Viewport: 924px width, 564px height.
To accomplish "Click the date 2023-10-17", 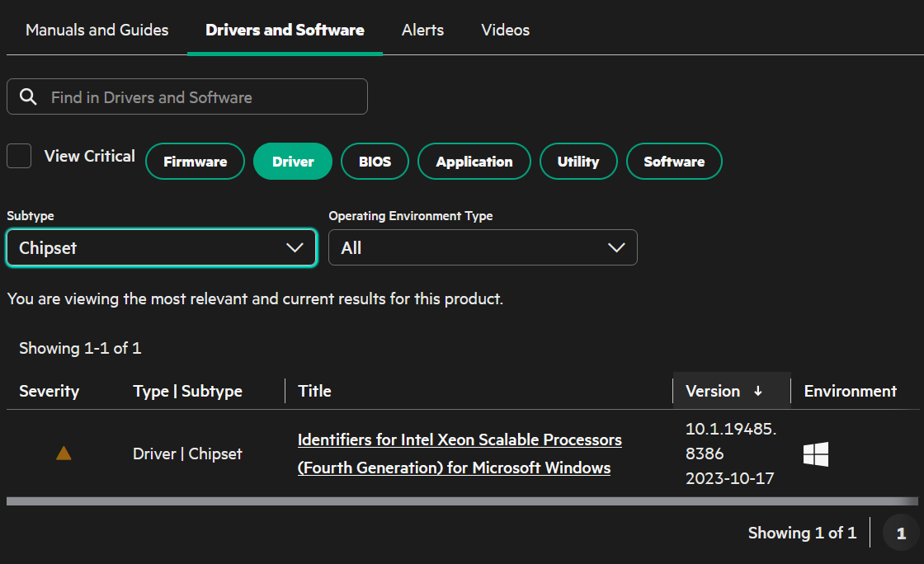I will pos(729,478).
